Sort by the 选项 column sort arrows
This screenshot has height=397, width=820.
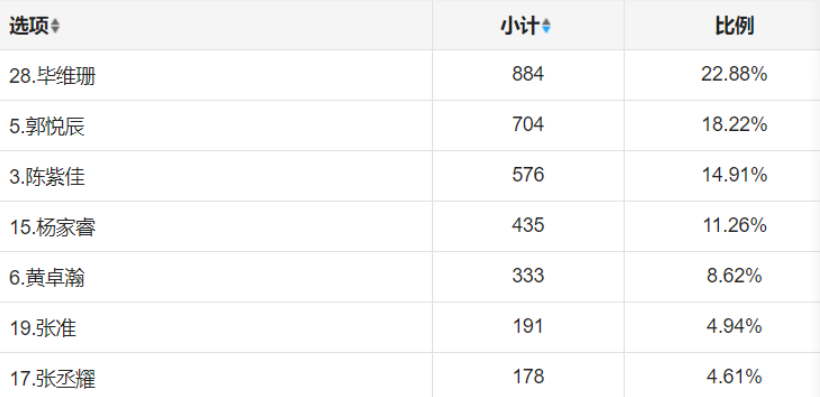click(55, 26)
